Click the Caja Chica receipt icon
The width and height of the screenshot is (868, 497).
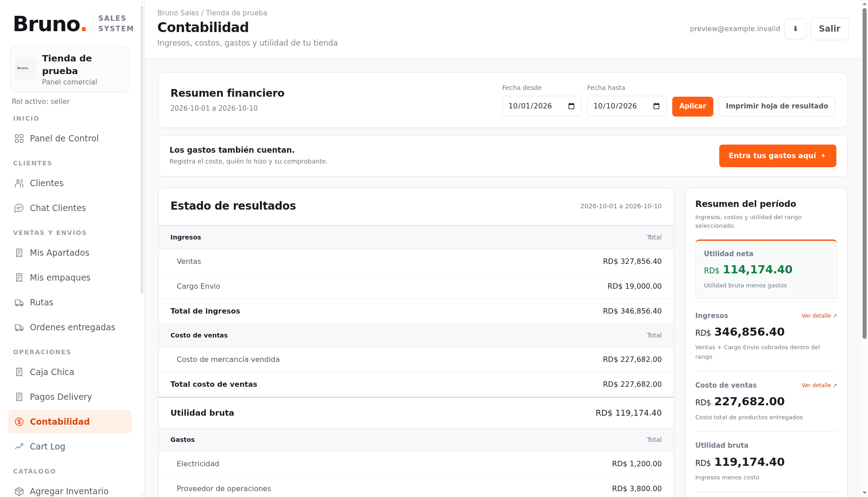[x=19, y=372]
